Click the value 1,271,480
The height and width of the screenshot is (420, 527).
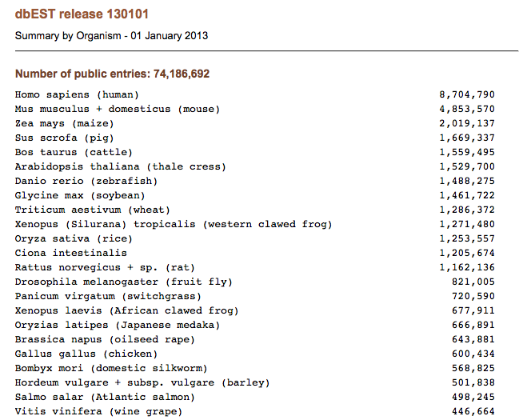coord(467,224)
